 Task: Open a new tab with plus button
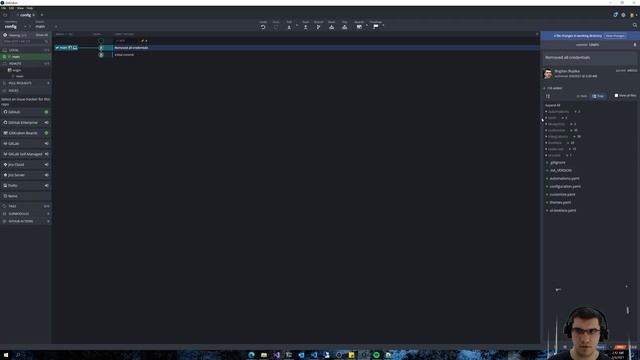(x=42, y=15)
